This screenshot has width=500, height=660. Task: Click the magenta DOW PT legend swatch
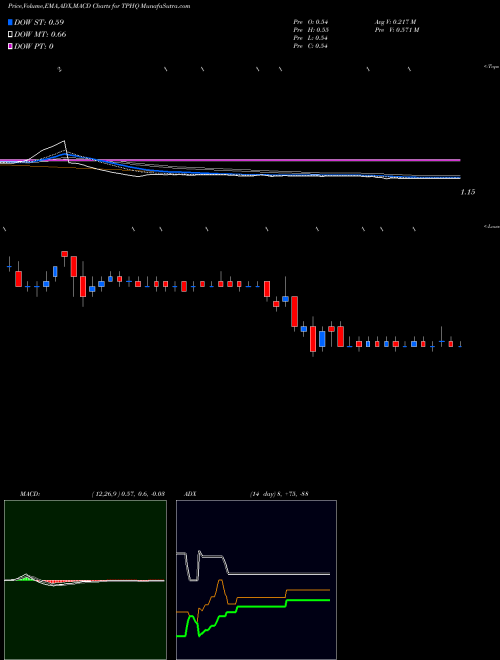10,46
